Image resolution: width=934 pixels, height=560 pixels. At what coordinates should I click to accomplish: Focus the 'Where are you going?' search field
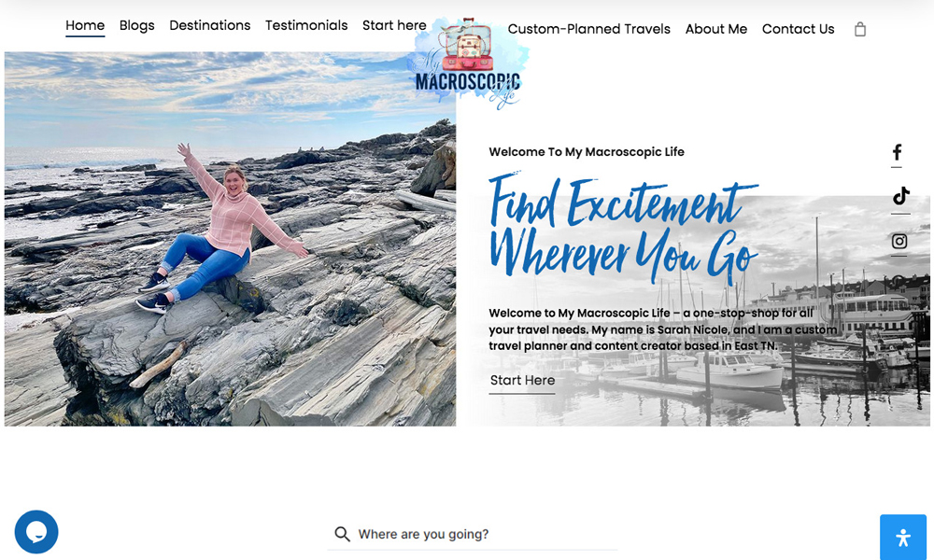pyautogui.click(x=473, y=535)
